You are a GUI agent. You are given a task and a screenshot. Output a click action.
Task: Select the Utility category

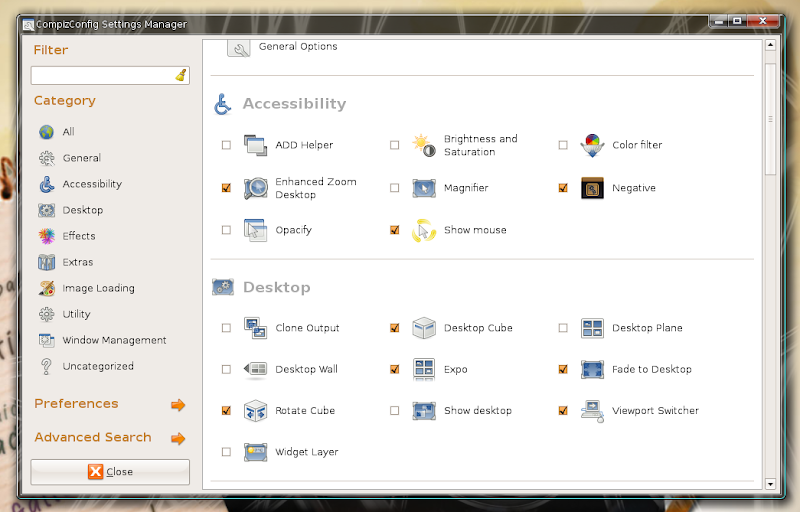[x=65, y=314]
